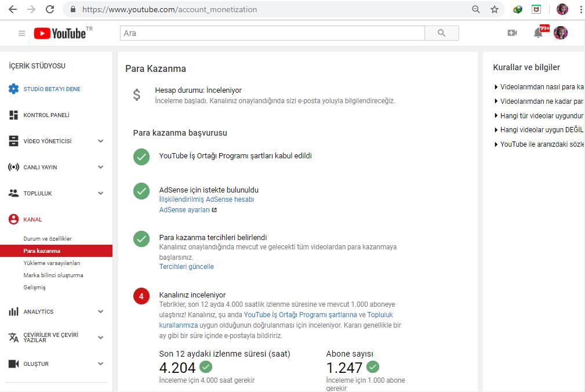Open the globe browser extension icon
Image resolution: width=585 pixels, height=392 pixels.
(518, 9)
